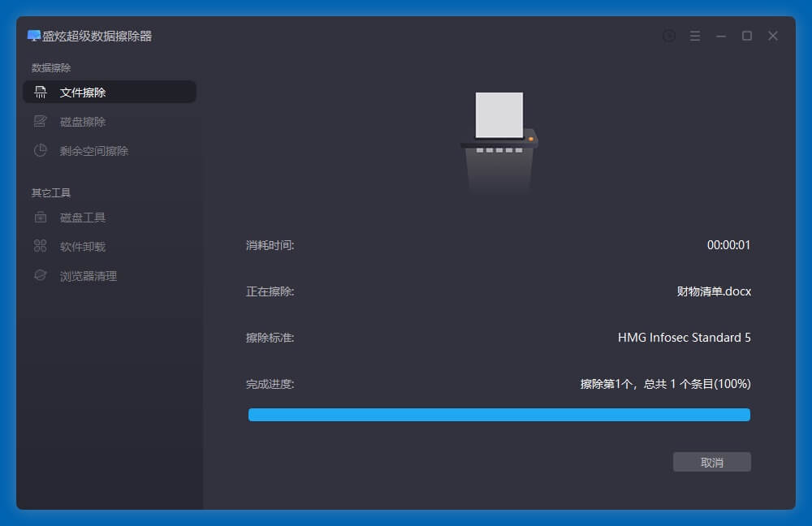This screenshot has width=812, height=526.
Task: Select 浏览器清理 from the sidebar
Action: point(89,276)
